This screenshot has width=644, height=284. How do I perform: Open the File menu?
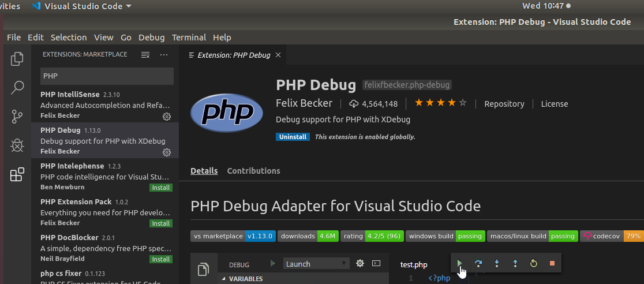click(x=14, y=38)
